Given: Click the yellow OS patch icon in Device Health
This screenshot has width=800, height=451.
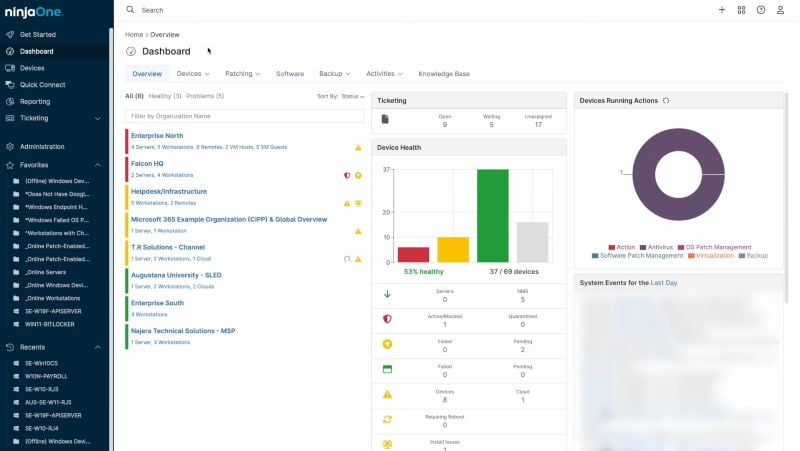Looking at the screenshot, I should [387, 344].
